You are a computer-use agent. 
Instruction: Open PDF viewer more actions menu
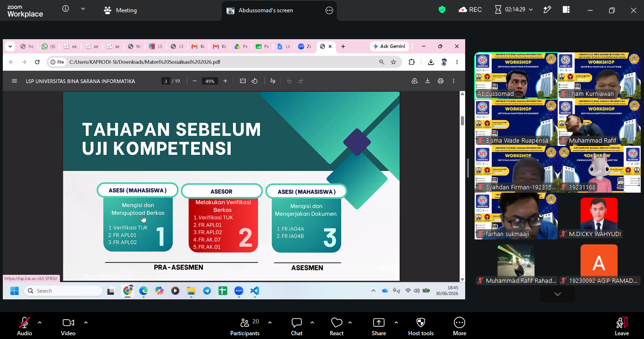[454, 81]
